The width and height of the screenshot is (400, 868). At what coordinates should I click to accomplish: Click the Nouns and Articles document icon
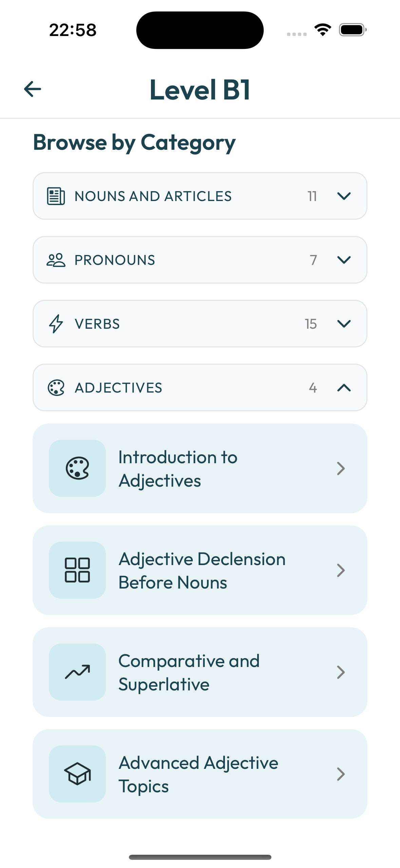pyautogui.click(x=55, y=196)
